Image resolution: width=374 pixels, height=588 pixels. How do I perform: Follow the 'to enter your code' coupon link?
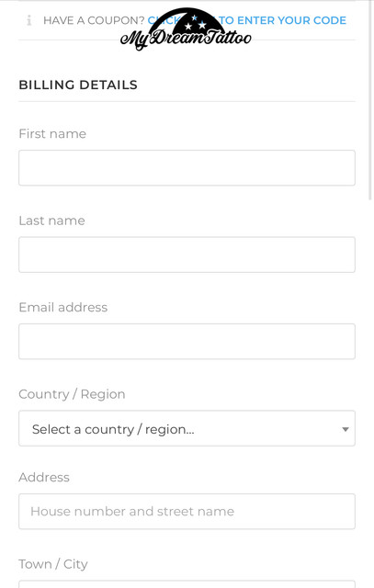(x=282, y=20)
